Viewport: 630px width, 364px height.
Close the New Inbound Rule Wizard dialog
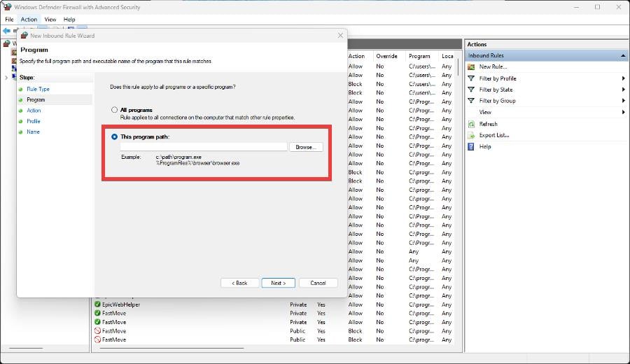pos(340,36)
